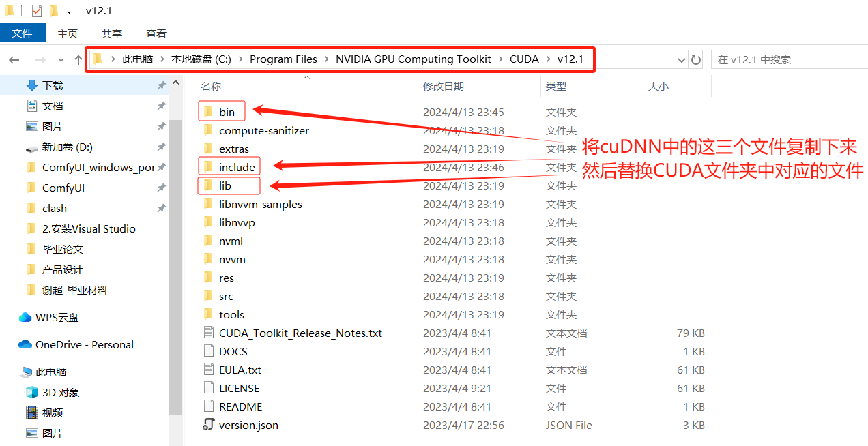Click CUDA in the address path
This screenshot has height=446, width=868.
click(524, 59)
